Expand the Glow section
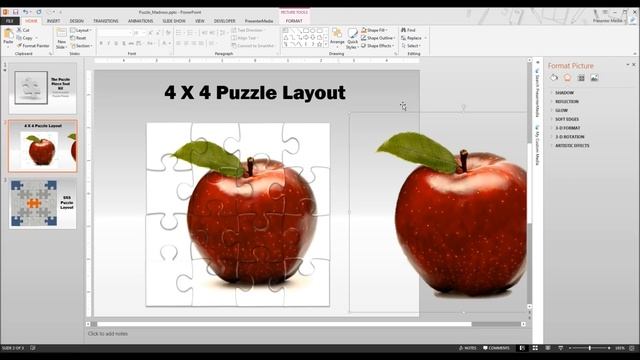Screen dimensions: 640x360 (x=561, y=111)
